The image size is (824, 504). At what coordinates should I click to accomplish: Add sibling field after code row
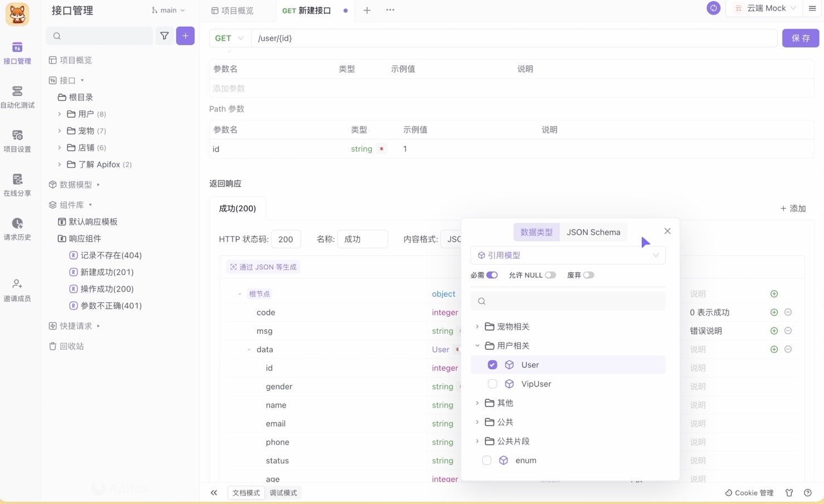pyautogui.click(x=774, y=312)
